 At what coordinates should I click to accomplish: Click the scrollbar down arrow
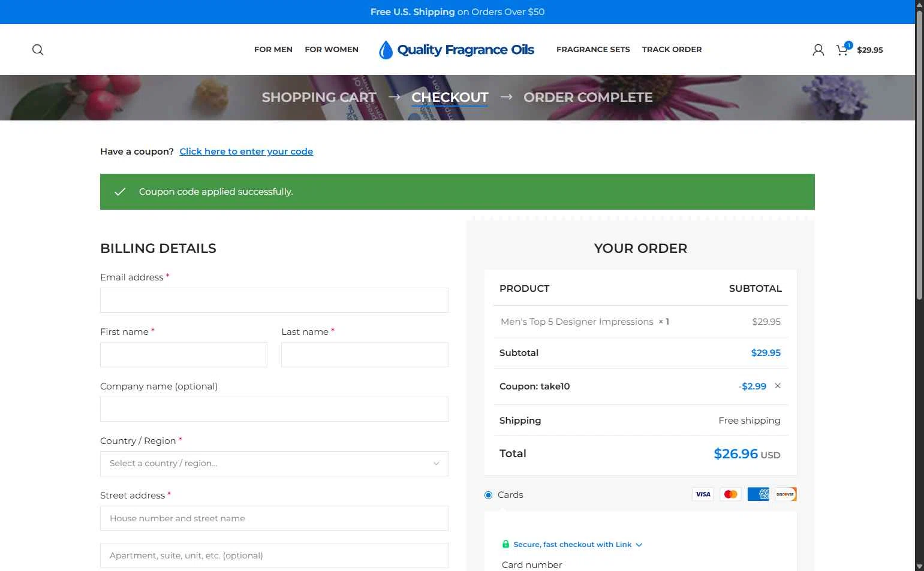pos(919,566)
